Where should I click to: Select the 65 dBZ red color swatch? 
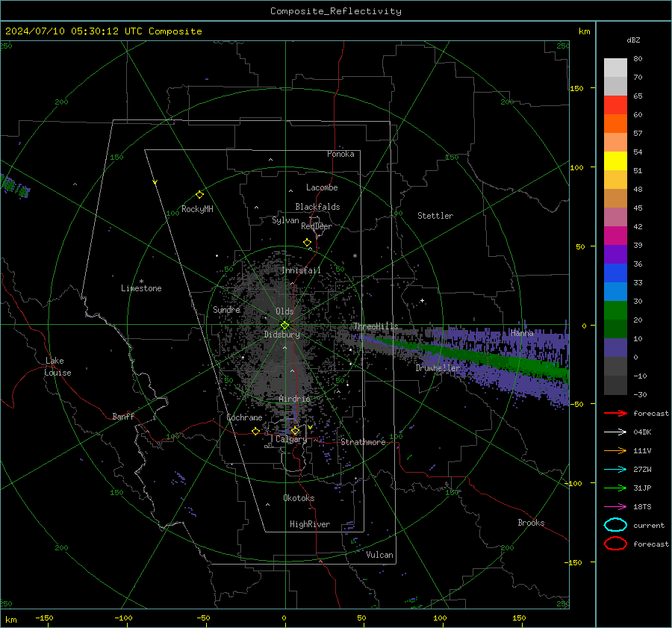pyautogui.click(x=615, y=105)
